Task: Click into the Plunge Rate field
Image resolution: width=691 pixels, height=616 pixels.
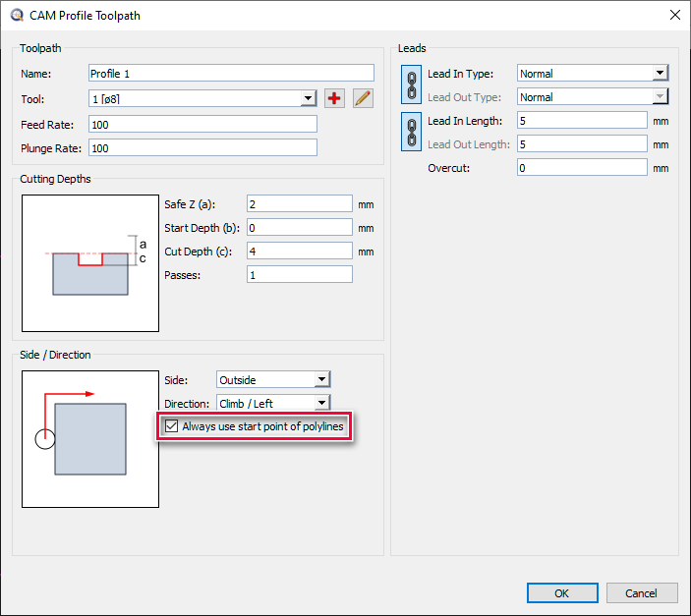Action: point(202,147)
